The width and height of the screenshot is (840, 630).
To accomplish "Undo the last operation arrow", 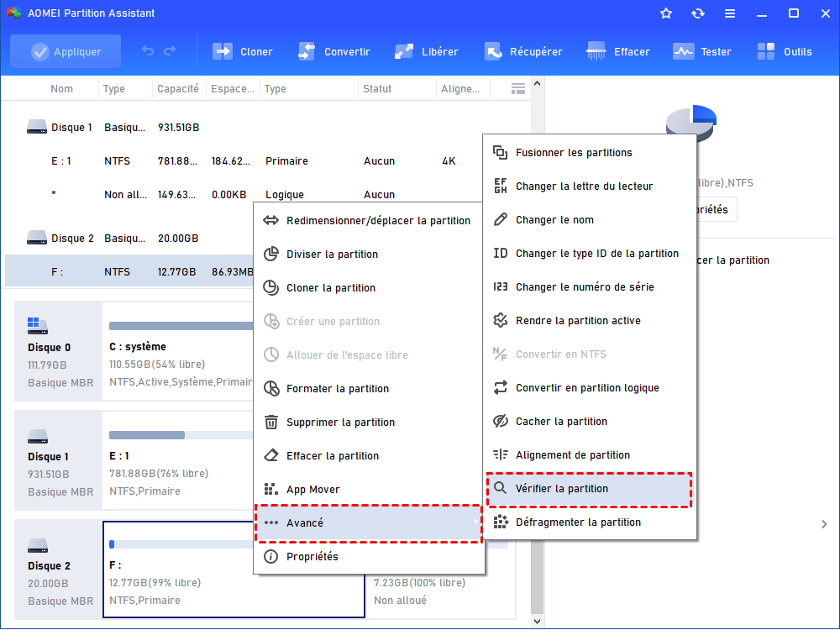I will (148, 51).
